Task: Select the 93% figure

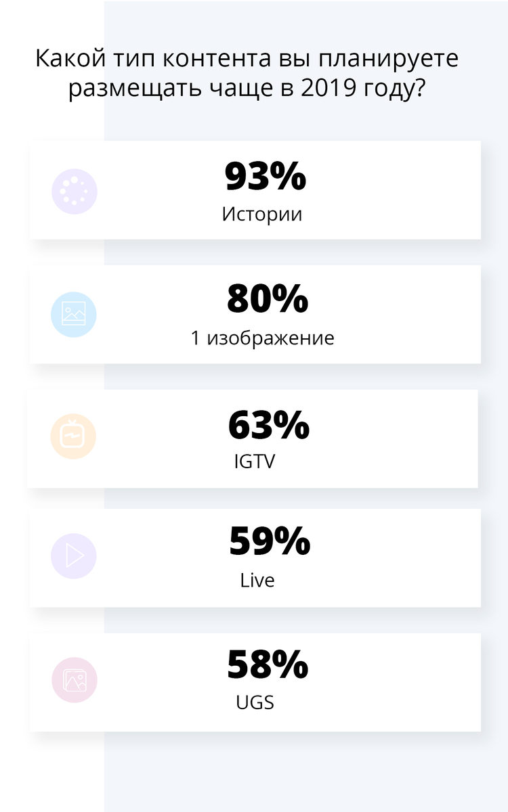Action: tap(266, 177)
